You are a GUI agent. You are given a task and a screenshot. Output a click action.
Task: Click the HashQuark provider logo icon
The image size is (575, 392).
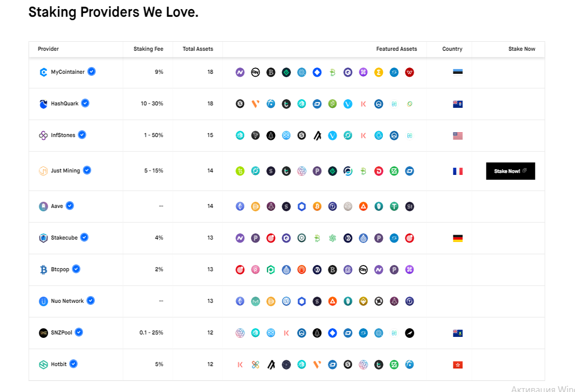44,104
